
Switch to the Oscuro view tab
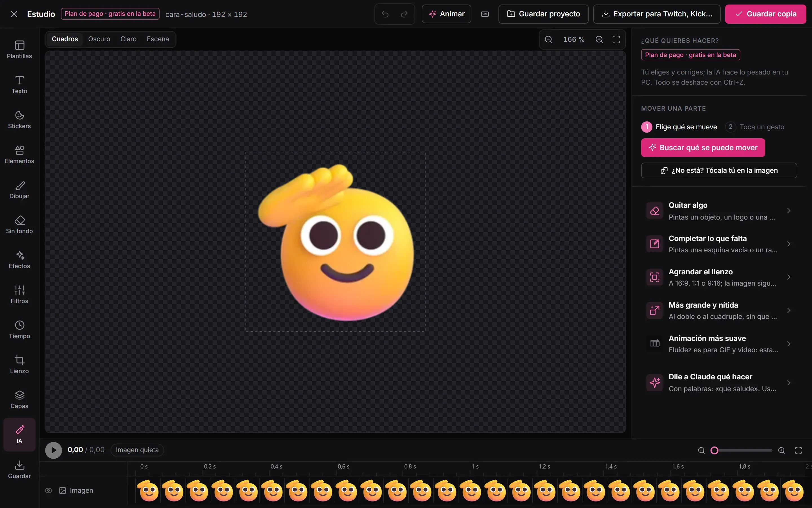[x=99, y=39]
